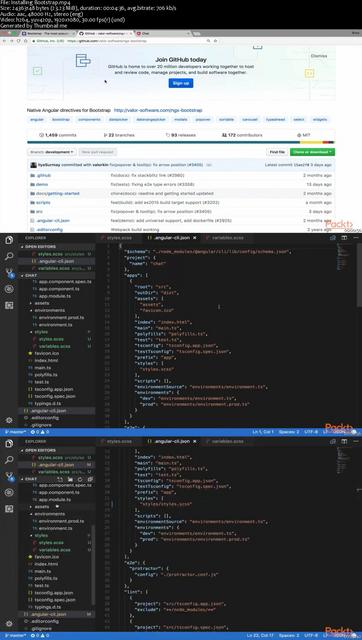Open Extensions view in the second VS Code frame

point(9,509)
